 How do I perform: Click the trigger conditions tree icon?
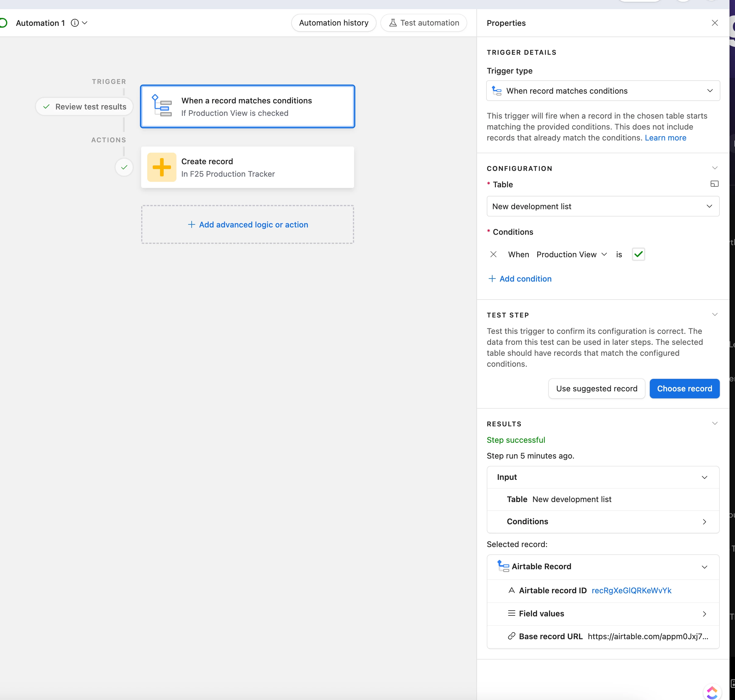[162, 106]
